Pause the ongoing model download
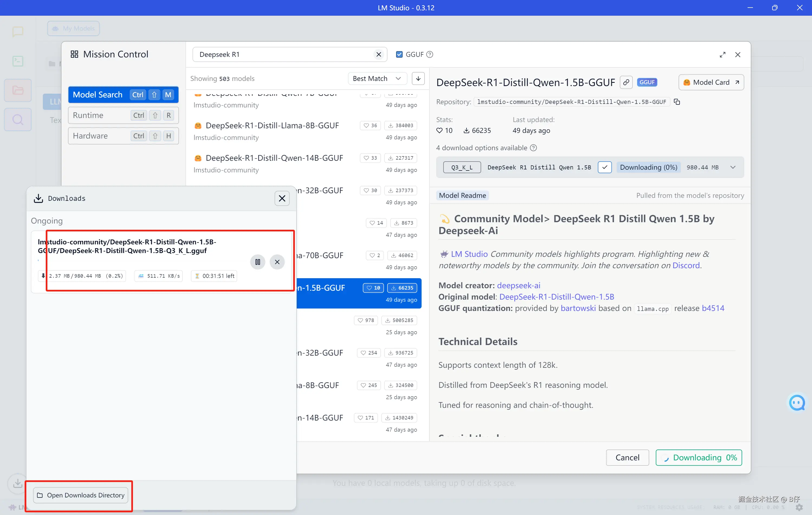Viewport: 812px width, 515px height. click(x=258, y=262)
